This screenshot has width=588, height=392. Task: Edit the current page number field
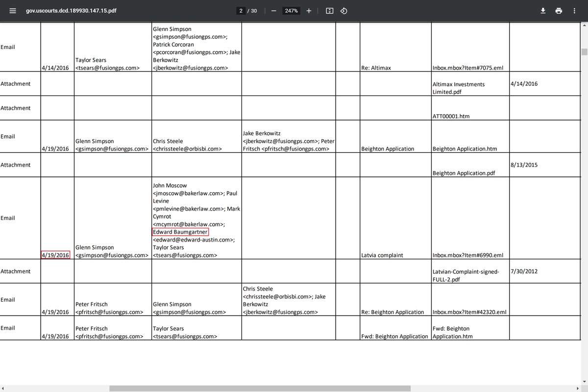pos(241,11)
